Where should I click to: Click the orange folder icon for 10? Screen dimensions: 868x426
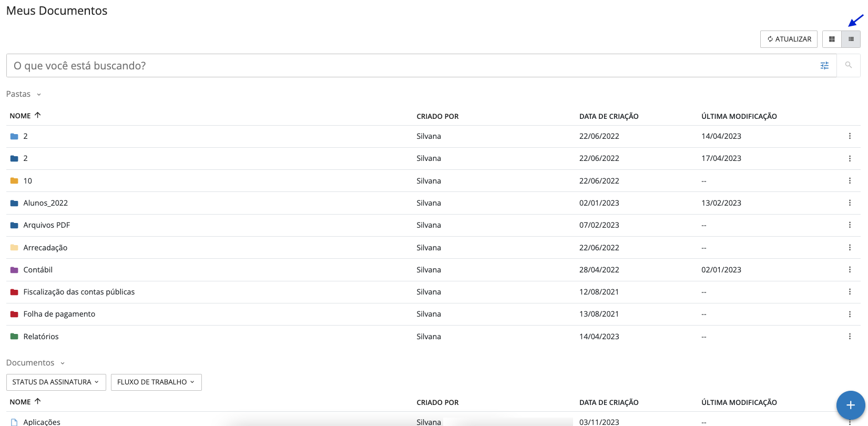click(x=14, y=181)
